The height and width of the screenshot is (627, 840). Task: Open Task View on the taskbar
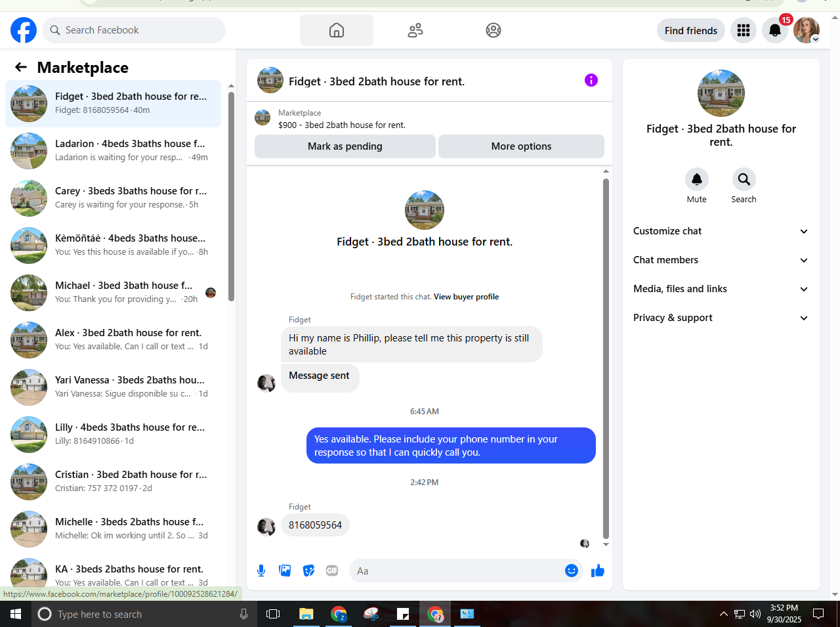tap(273, 614)
